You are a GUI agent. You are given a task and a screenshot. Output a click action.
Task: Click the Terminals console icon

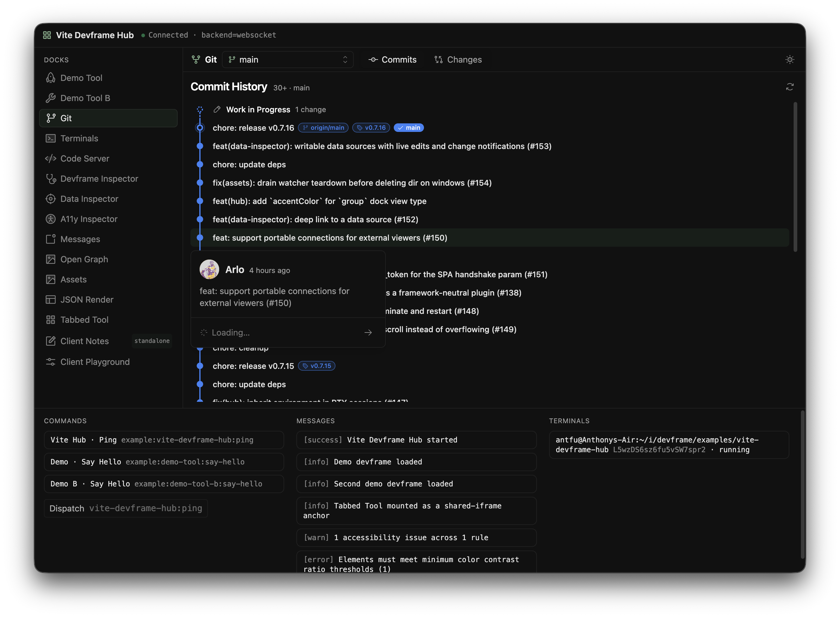tap(50, 138)
